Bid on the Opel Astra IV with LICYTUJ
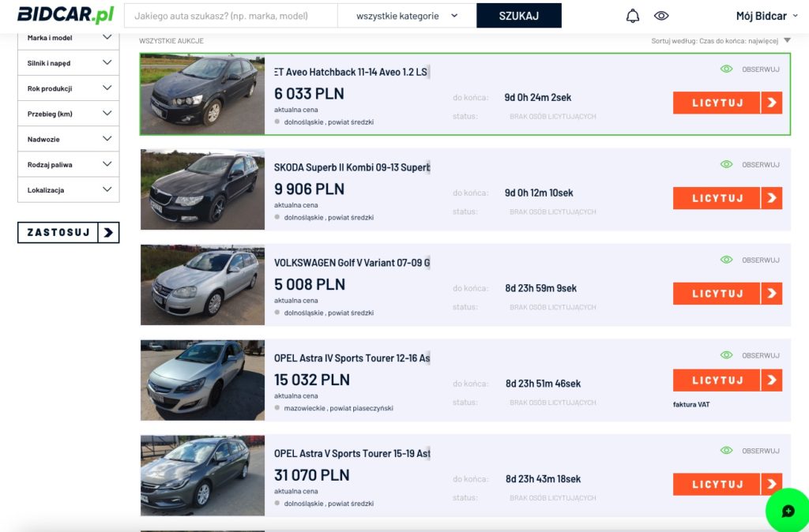This screenshot has width=809, height=532. (x=717, y=380)
